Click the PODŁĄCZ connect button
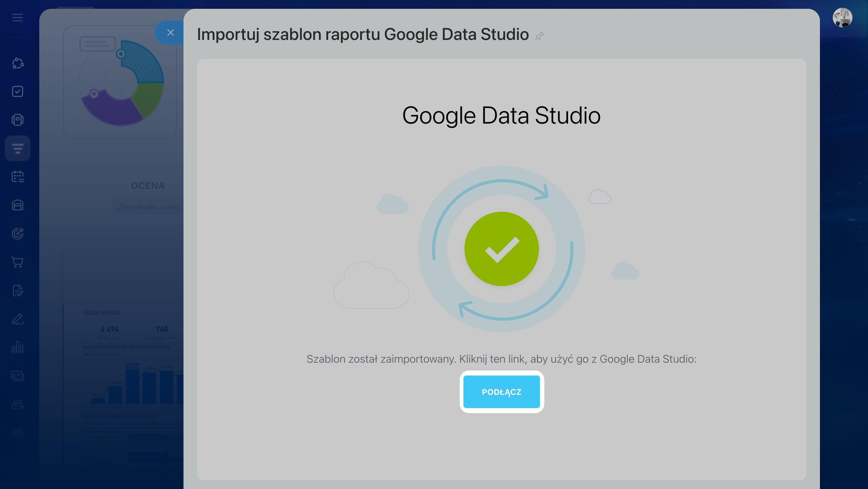 pos(501,392)
